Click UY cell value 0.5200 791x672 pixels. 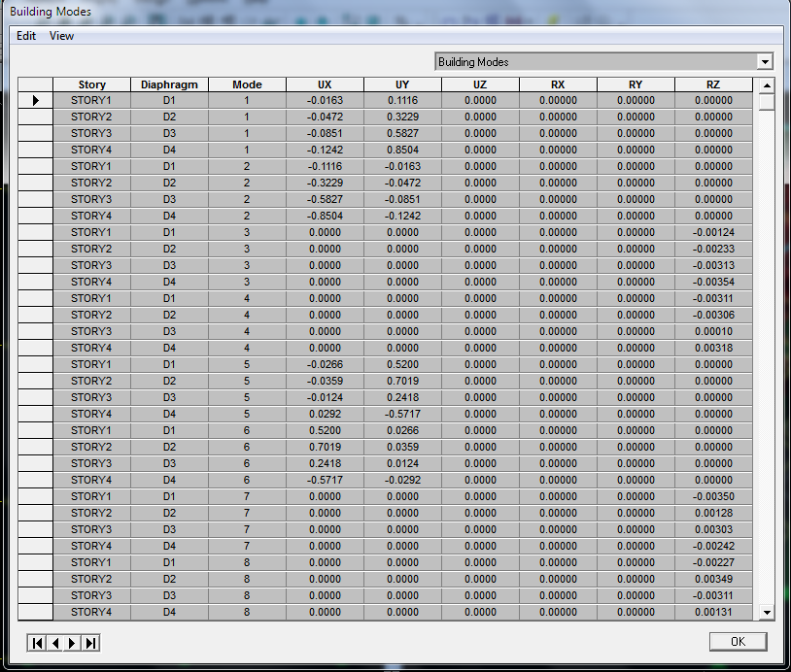(402, 364)
